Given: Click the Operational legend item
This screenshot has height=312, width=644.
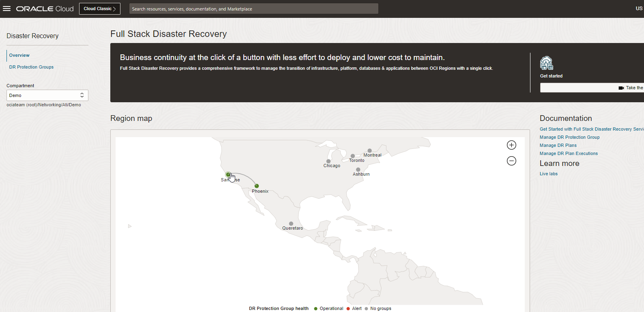Looking at the screenshot, I should click(328, 308).
